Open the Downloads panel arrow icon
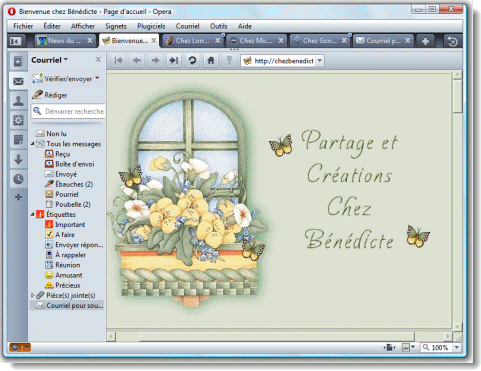This screenshot has width=481, height=371. point(18,160)
